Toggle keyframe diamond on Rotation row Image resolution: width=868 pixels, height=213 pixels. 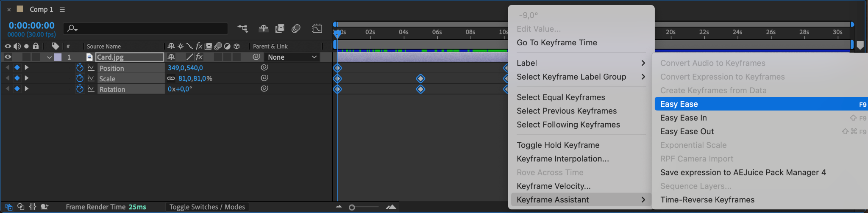(x=17, y=89)
